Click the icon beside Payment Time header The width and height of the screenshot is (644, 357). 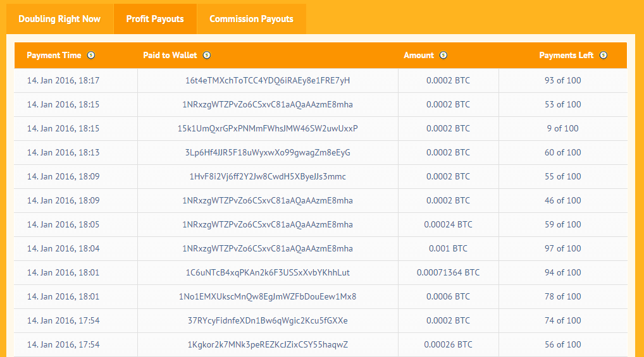[x=91, y=56]
